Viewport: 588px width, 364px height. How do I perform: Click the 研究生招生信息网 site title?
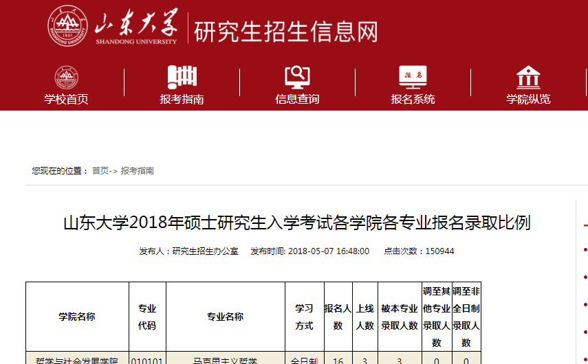[x=286, y=32]
